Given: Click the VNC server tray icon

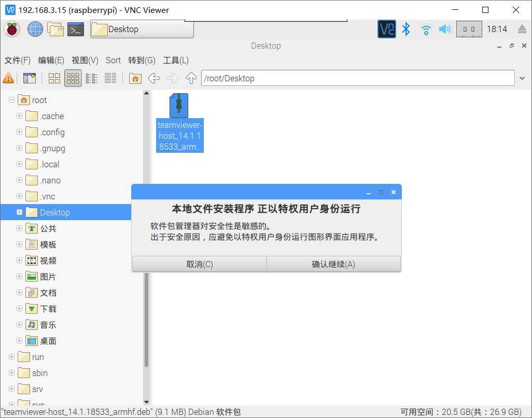Looking at the screenshot, I should (386, 29).
